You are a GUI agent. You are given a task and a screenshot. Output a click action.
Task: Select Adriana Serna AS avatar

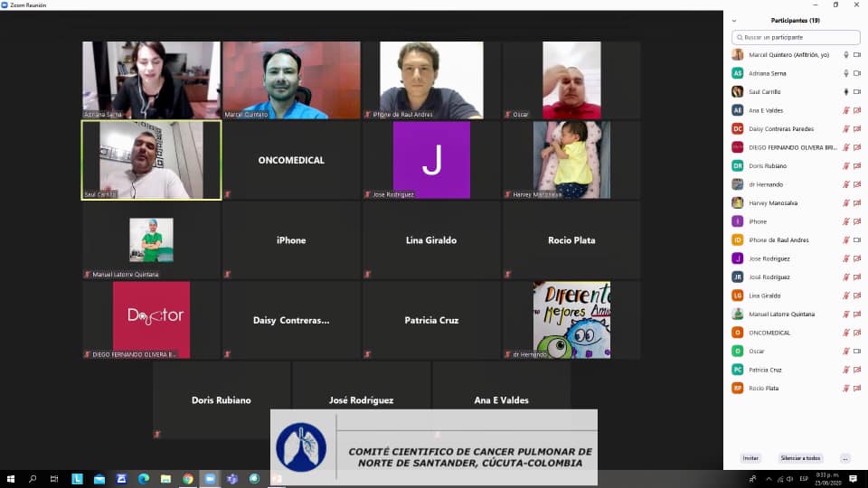tap(738, 73)
